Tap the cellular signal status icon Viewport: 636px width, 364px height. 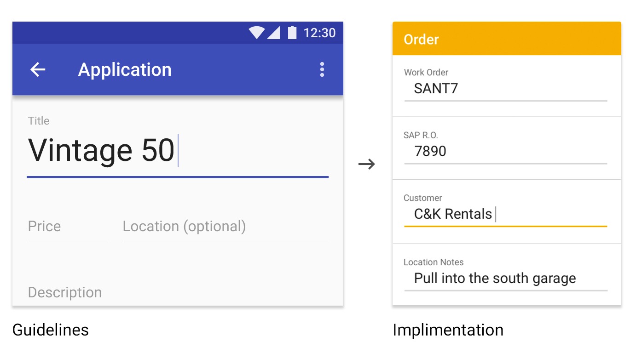click(x=273, y=33)
